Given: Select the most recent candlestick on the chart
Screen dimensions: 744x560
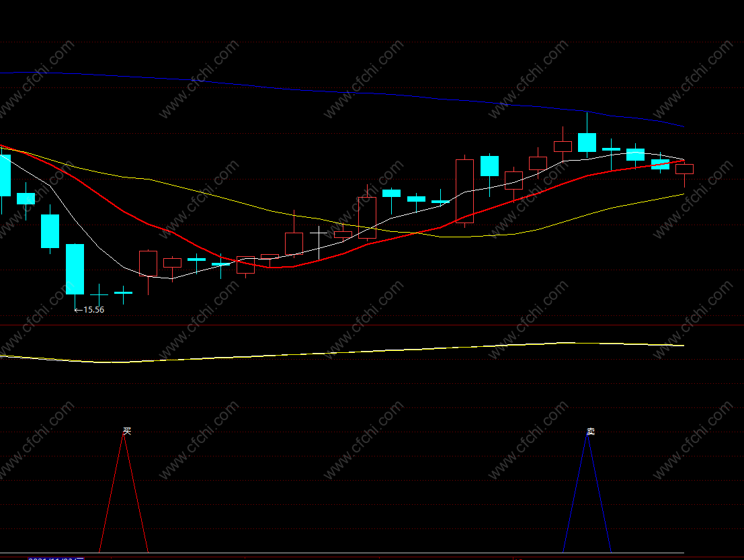Looking at the screenshot, I should tap(684, 173).
